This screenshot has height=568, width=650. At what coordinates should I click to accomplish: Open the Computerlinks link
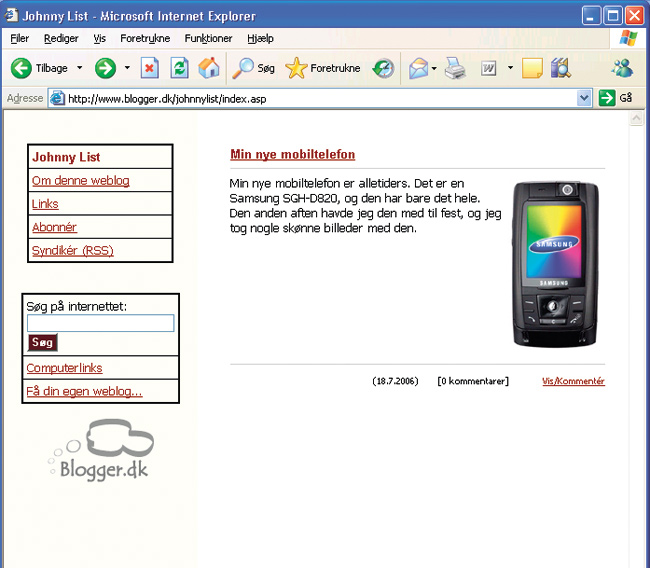point(64,368)
